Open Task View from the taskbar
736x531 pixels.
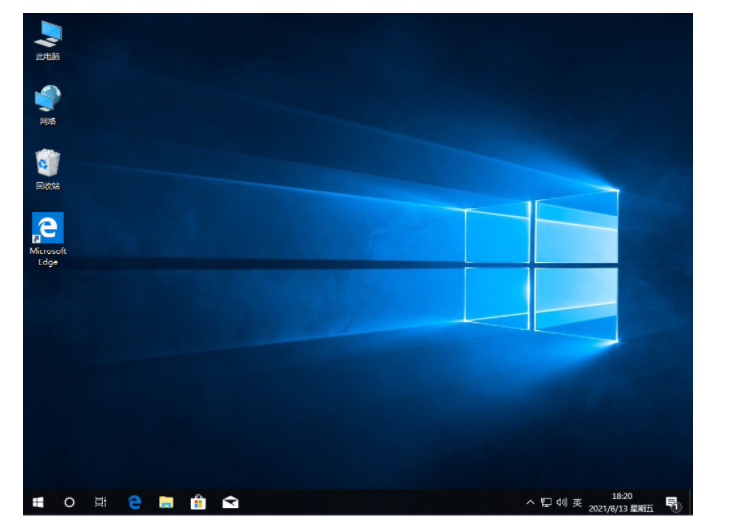tap(101, 502)
